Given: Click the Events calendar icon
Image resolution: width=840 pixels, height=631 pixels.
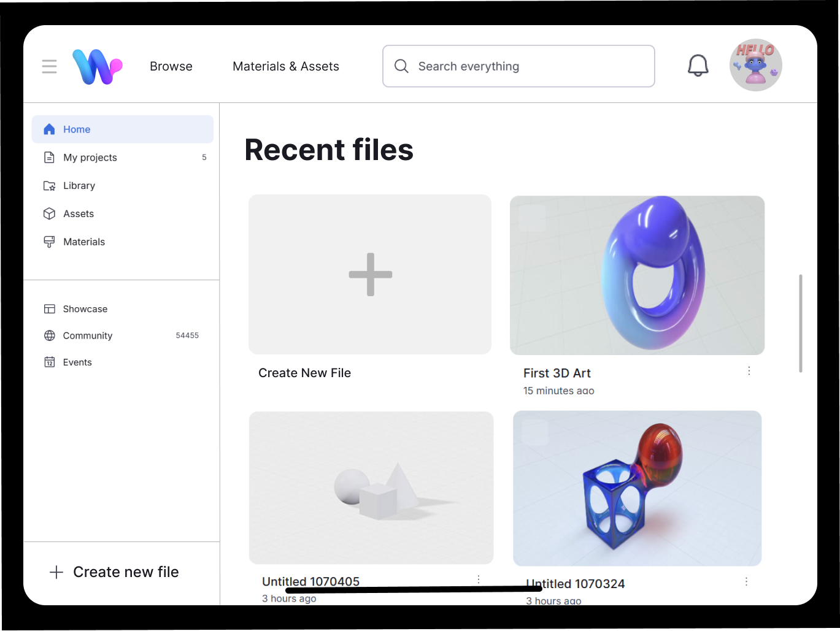Looking at the screenshot, I should coord(49,362).
